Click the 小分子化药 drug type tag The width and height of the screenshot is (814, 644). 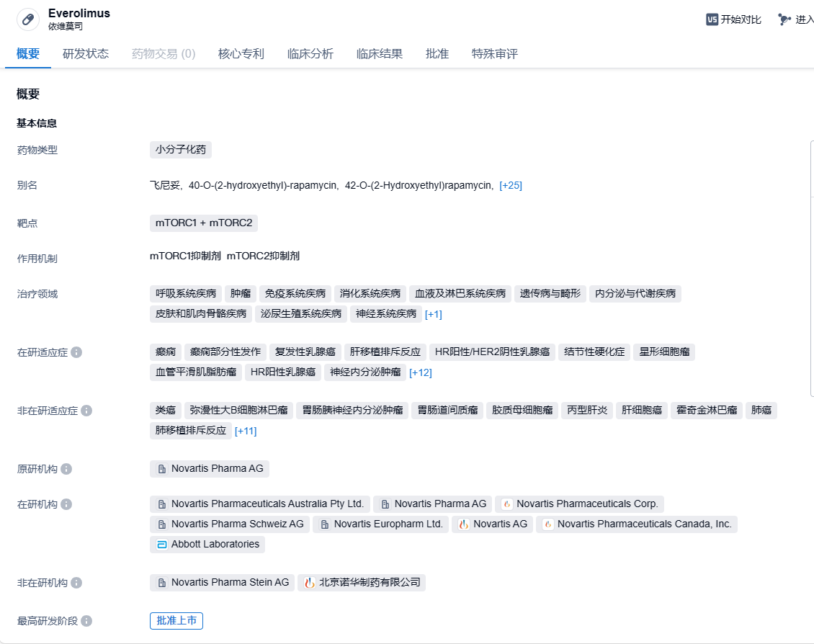tap(181, 150)
